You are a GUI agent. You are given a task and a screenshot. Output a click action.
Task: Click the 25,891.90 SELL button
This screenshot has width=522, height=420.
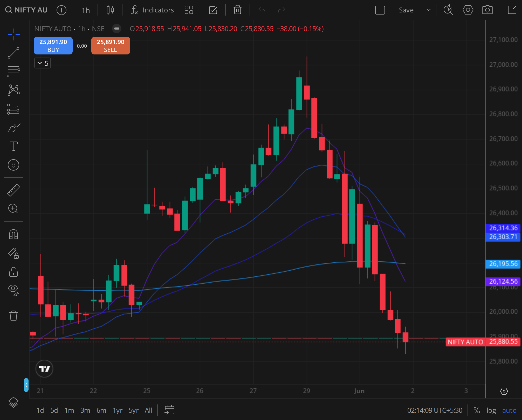coord(111,46)
